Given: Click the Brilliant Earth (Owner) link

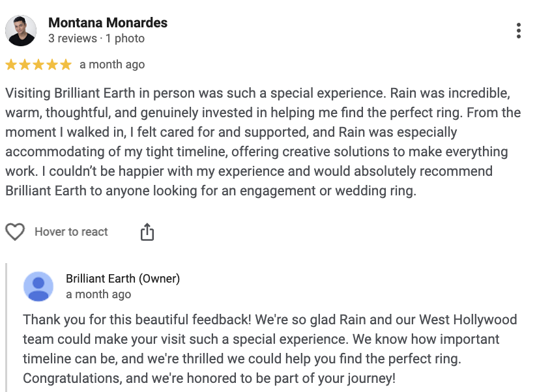Looking at the screenshot, I should 123,278.
